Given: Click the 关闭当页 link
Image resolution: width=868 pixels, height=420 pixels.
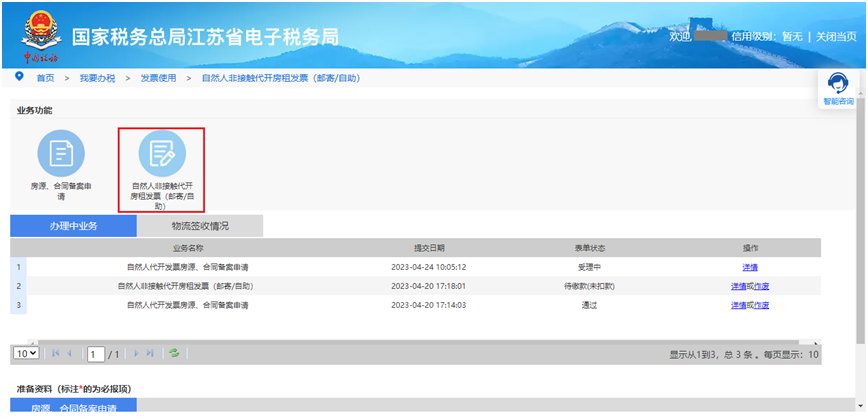Looking at the screenshot, I should 836,37.
